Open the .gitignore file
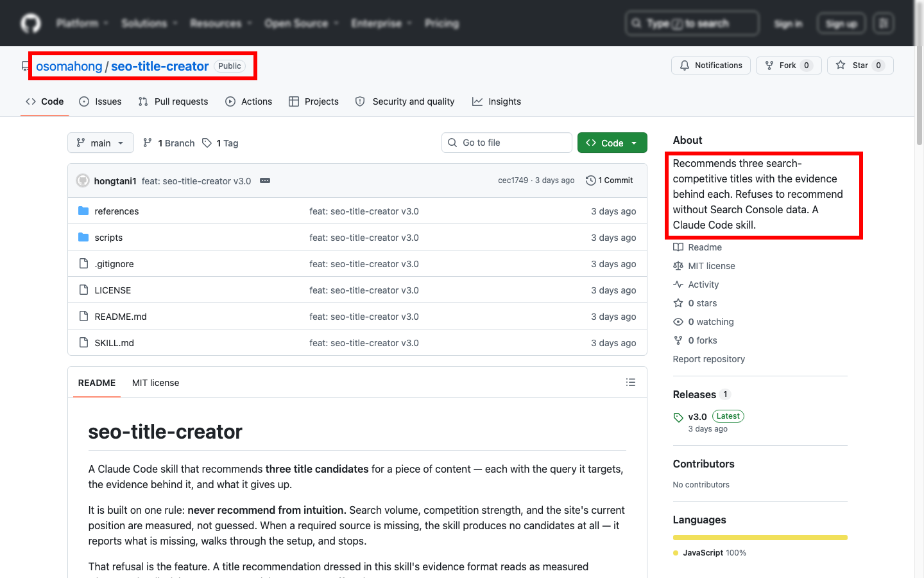Screen dimensions: 924x578 point(114,264)
